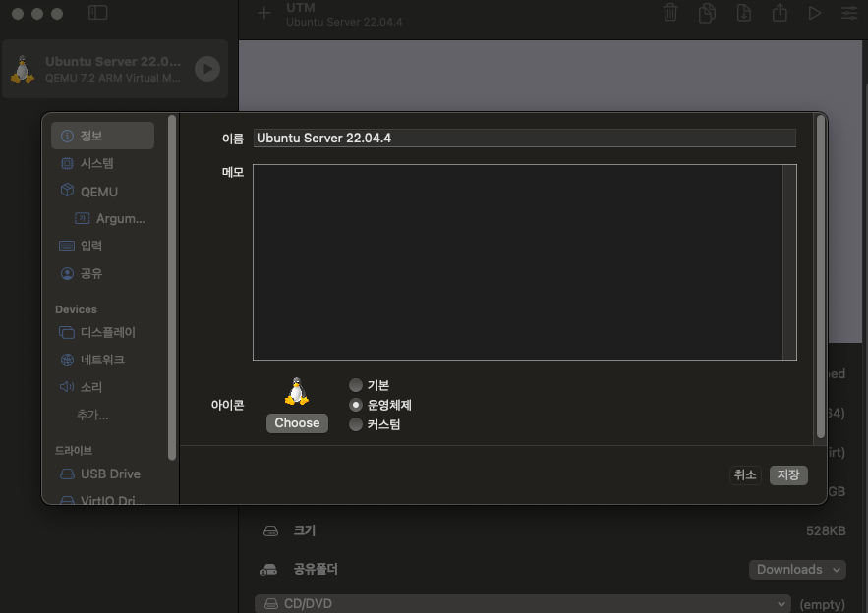Click the penguin icon preview in settings
Viewport: 868px width, 613px height.
[297, 392]
